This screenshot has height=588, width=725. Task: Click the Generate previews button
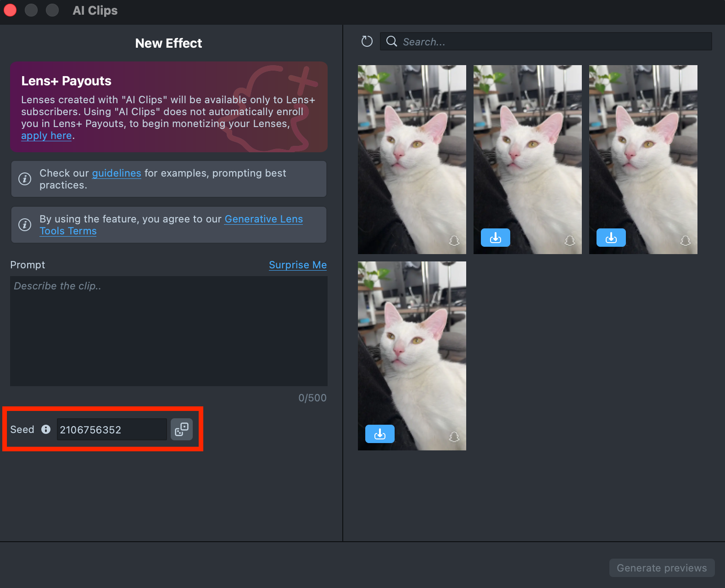click(662, 568)
